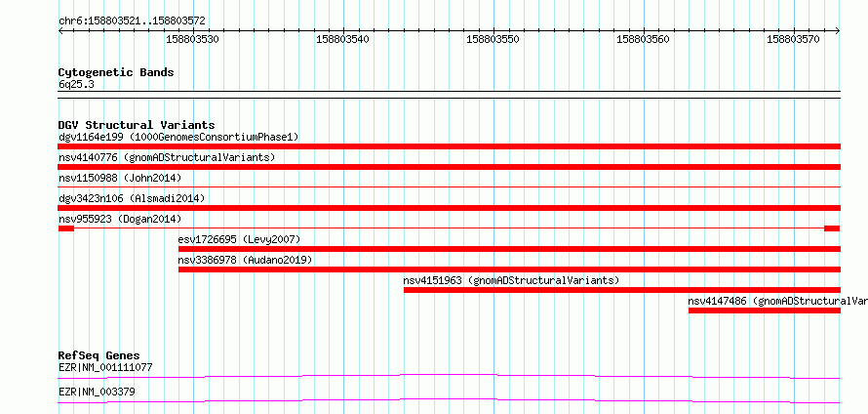Open variant nsv955923 (Dogan2014) label

(120, 219)
